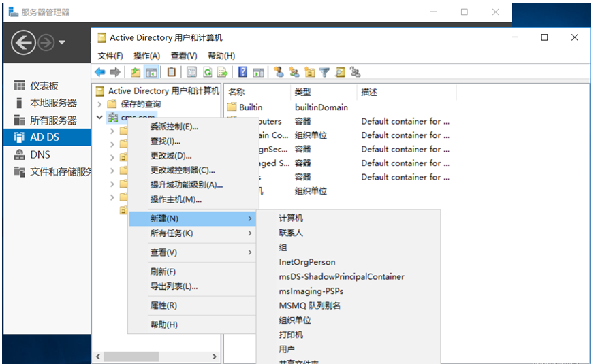598x364 pixels.
Task: Click Server Manager's round Back button
Action: pyautogui.click(x=24, y=43)
